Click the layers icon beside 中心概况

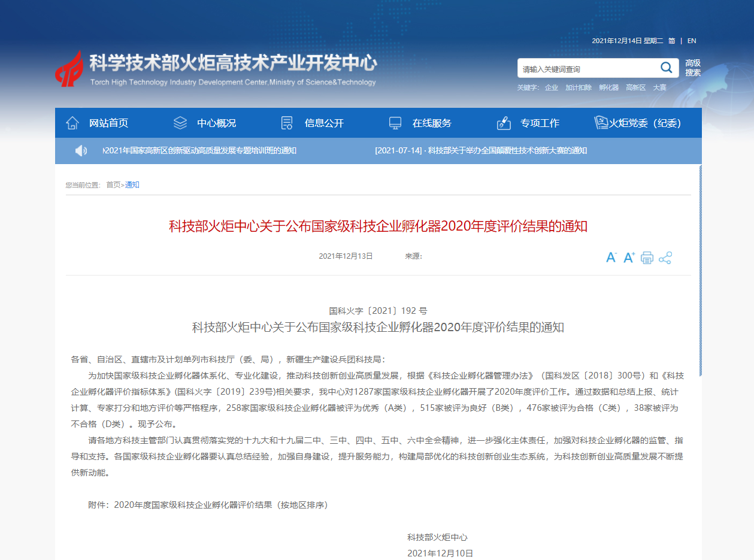[x=180, y=123]
